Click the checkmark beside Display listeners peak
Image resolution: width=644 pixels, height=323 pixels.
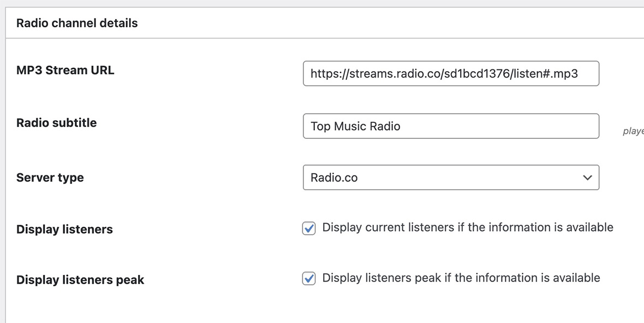coord(308,279)
